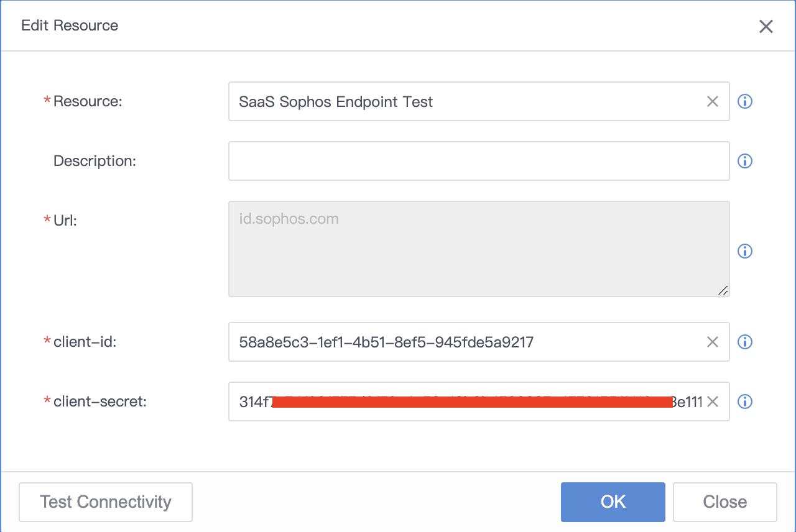The image size is (796, 532).
Task: Clear the client-id value
Action: [713, 342]
